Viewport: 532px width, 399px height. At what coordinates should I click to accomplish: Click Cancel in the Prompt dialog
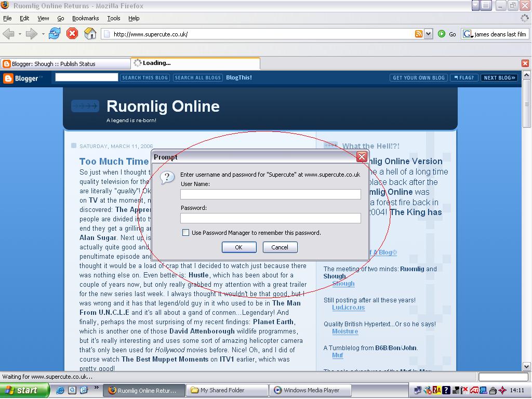pos(280,247)
